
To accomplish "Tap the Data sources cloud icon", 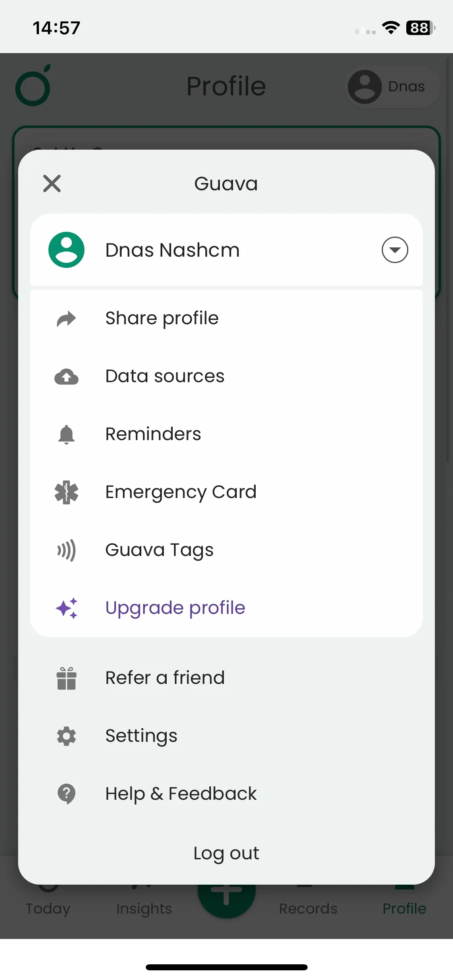I will tap(66, 377).
